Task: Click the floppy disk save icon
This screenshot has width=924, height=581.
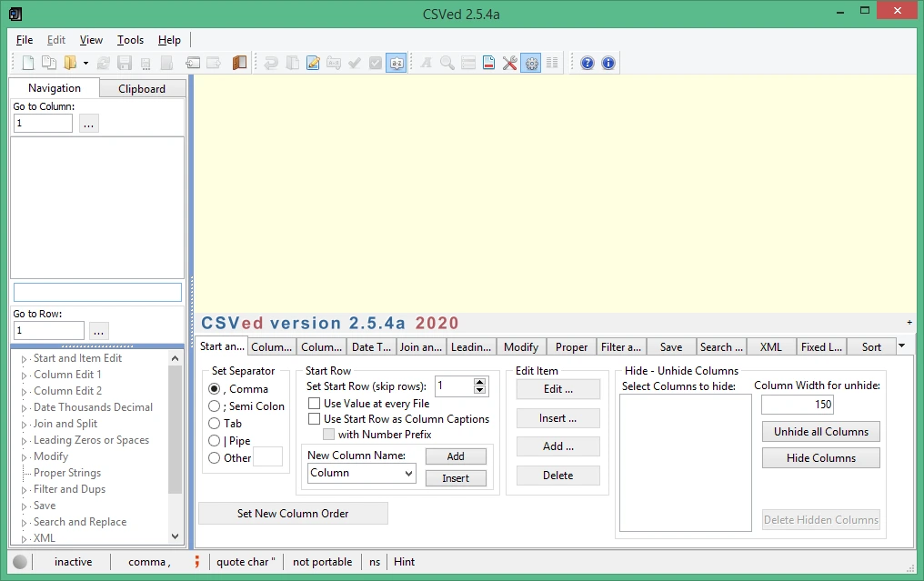Action: click(125, 63)
